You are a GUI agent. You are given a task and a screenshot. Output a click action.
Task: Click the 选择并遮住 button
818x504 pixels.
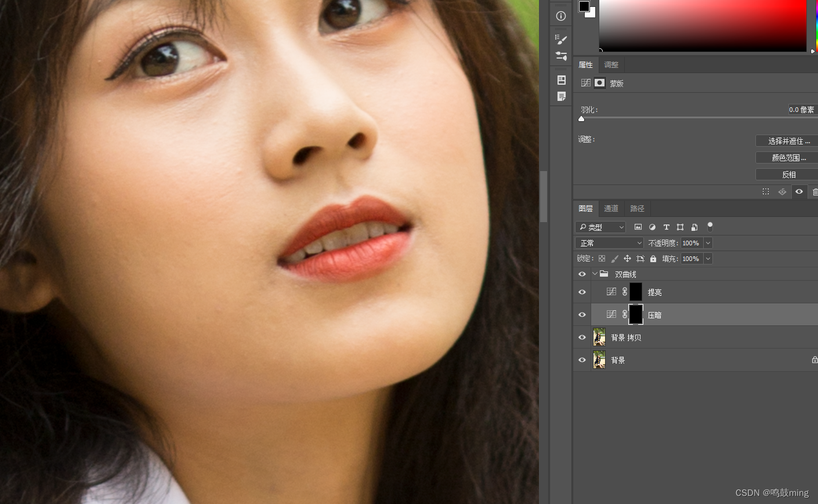point(787,141)
